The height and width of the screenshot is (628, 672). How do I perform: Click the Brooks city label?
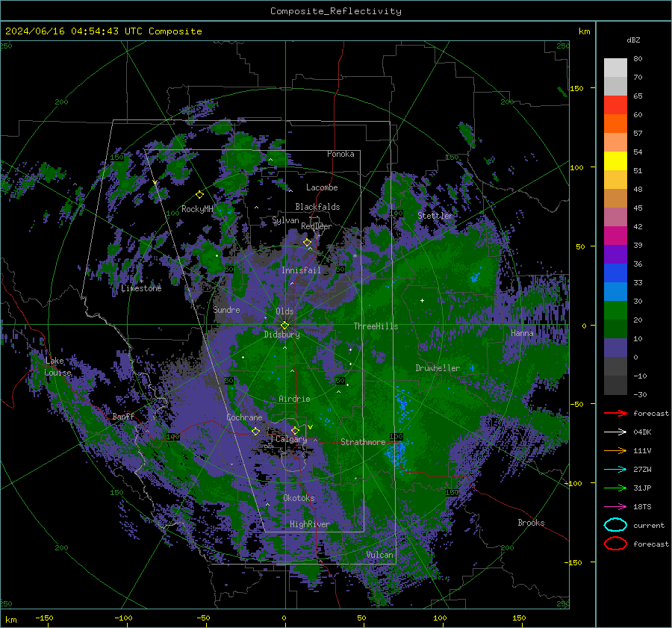click(531, 523)
